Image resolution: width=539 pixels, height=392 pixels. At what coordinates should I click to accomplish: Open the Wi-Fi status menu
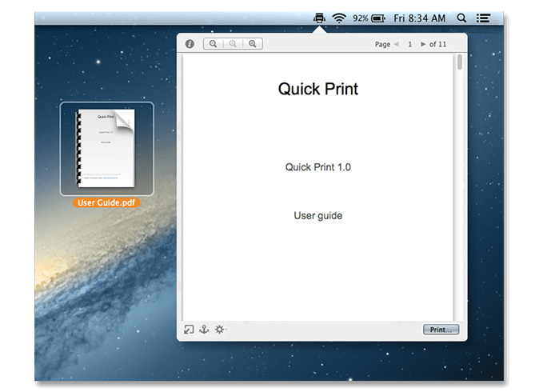pyautogui.click(x=339, y=18)
